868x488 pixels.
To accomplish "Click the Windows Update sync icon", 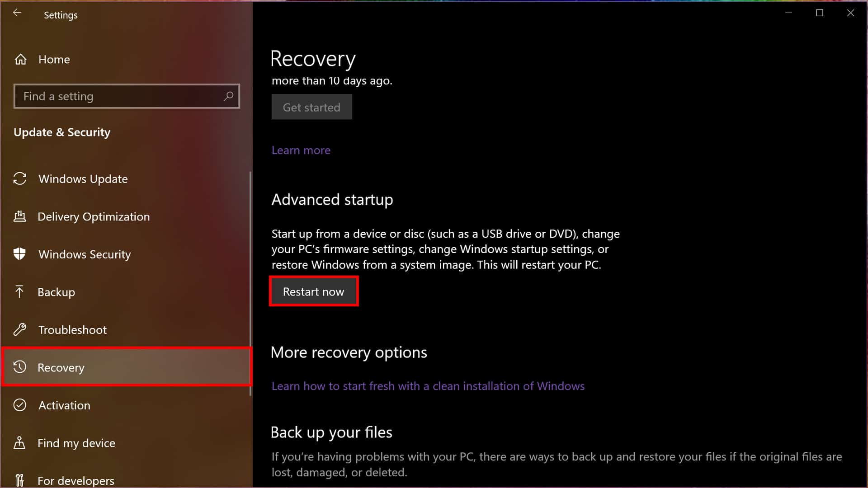I will pyautogui.click(x=20, y=178).
